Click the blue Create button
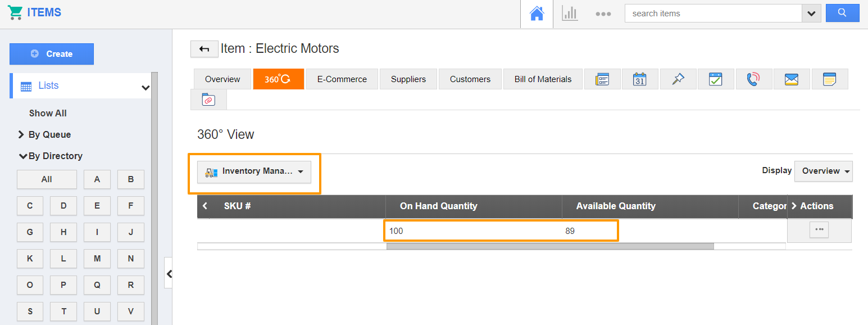 coord(52,54)
